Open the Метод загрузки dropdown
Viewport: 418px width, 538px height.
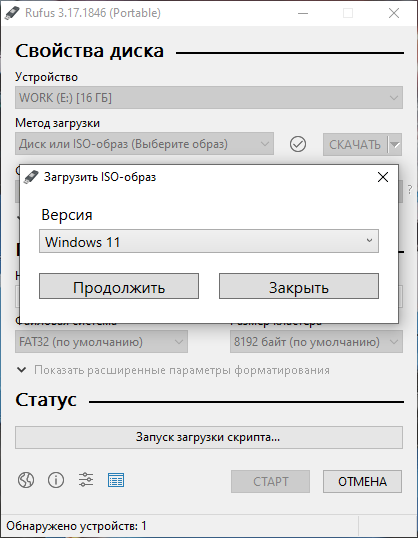point(144,144)
